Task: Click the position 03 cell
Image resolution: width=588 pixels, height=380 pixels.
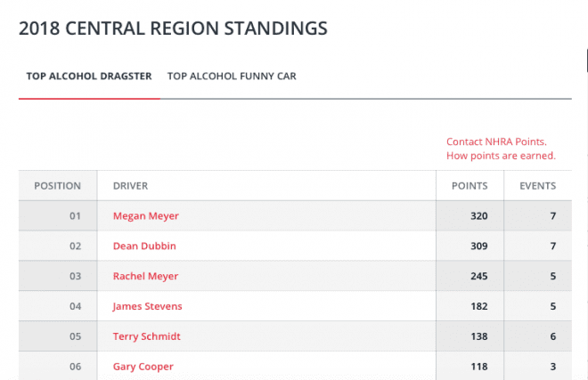Action: point(58,276)
